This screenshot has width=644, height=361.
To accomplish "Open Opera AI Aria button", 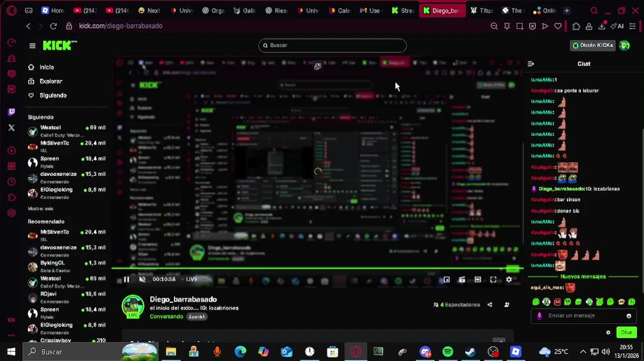I will pyautogui.click(x=617, y=26).
